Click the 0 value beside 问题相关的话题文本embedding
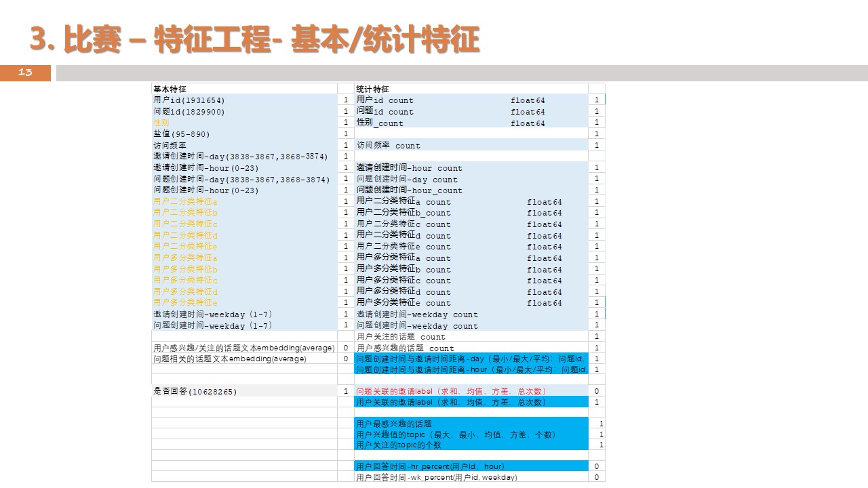Image resolution: width=868 pixels, height=488 pixels. tap(346, 359)
